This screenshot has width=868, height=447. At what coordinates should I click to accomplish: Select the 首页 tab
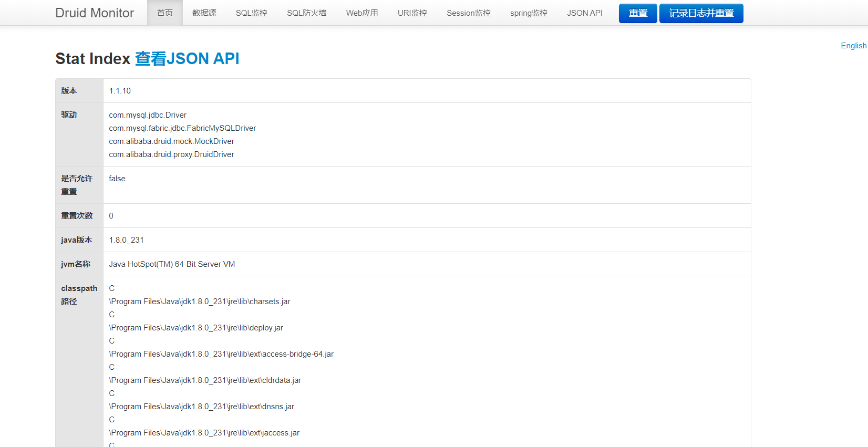tap(165, 13)
